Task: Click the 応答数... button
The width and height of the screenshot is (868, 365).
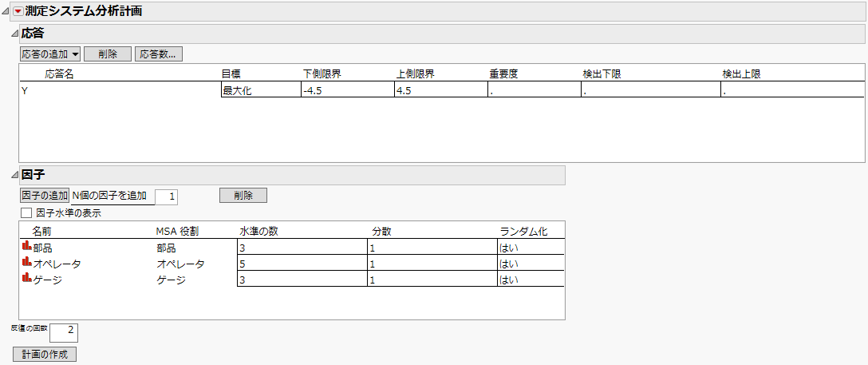Action: coord(158,54)
